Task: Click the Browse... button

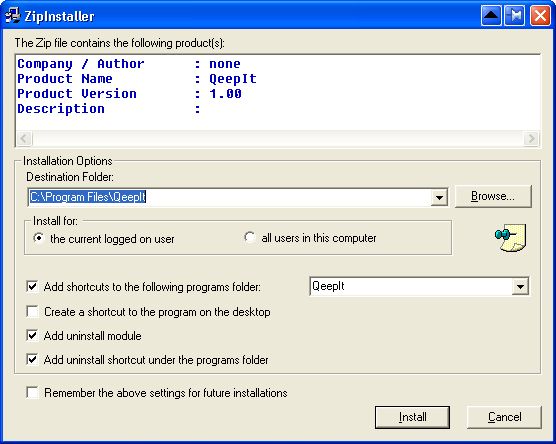Action: pos(493,196)
